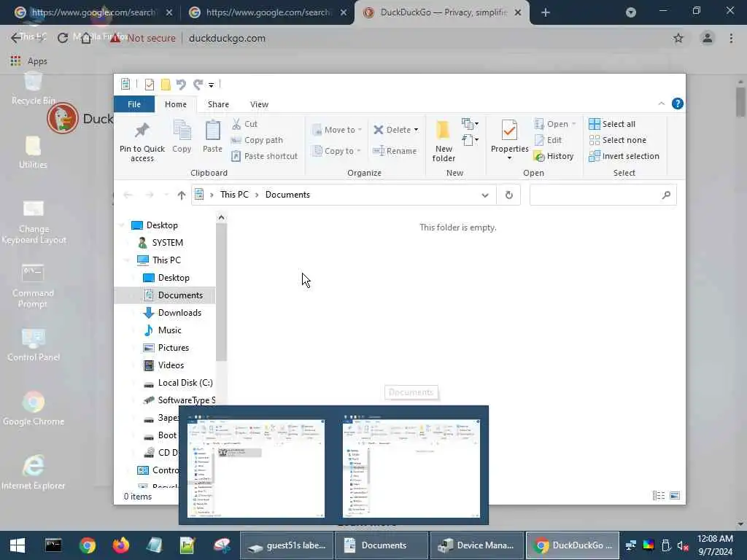Click the Explorer search box
Screen dimensions: 747x560
coord(603,195)
